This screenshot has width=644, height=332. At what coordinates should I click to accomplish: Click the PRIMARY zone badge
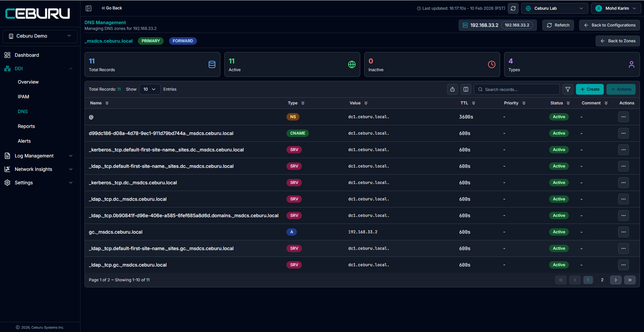point(151,41)
